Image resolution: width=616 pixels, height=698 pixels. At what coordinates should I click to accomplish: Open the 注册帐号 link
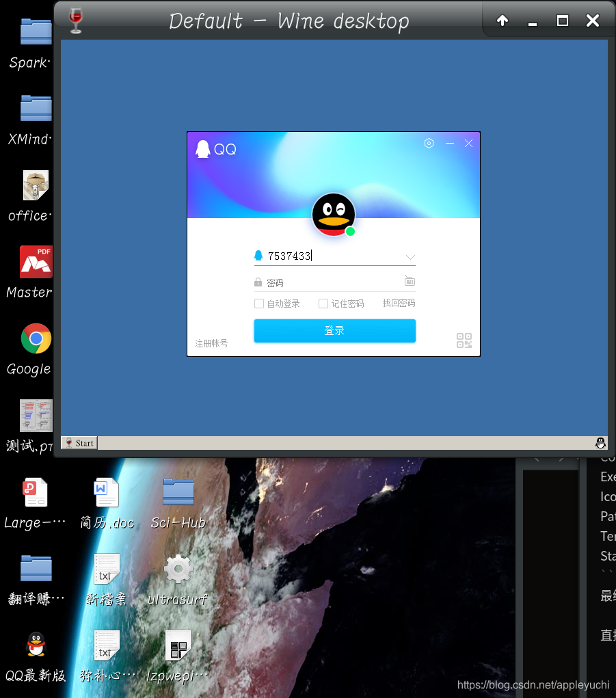tap(211, 343)
